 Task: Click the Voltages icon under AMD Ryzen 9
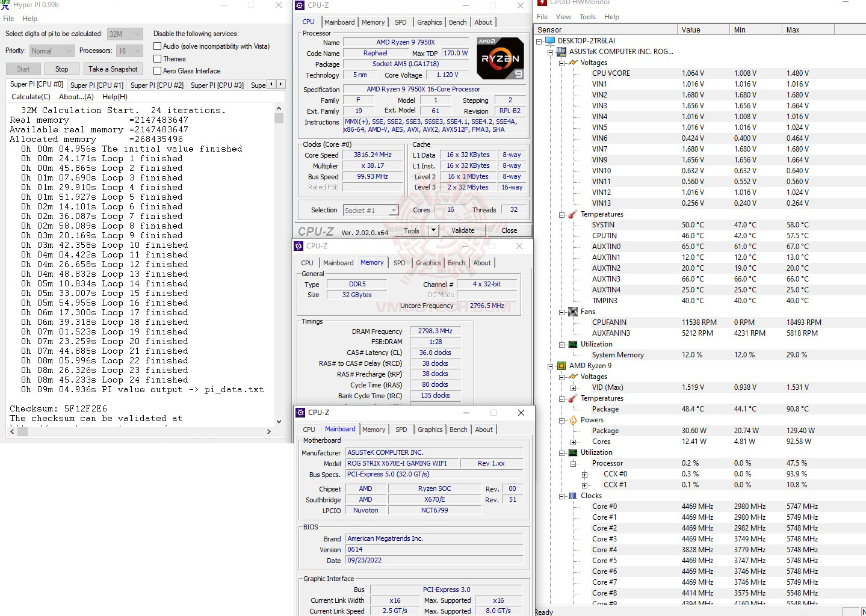click(573, 377)
